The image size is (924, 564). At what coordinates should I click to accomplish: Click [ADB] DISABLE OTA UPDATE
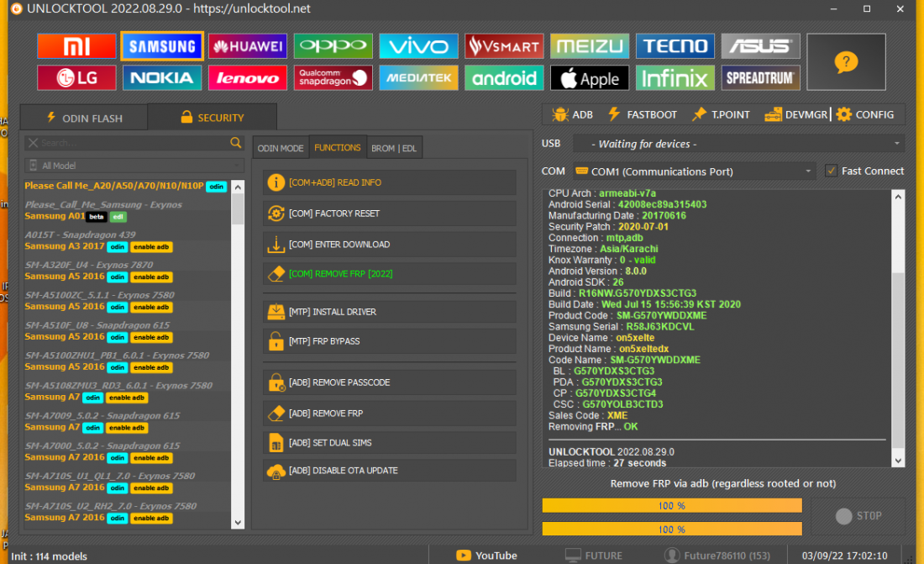(x=390, y=471)
